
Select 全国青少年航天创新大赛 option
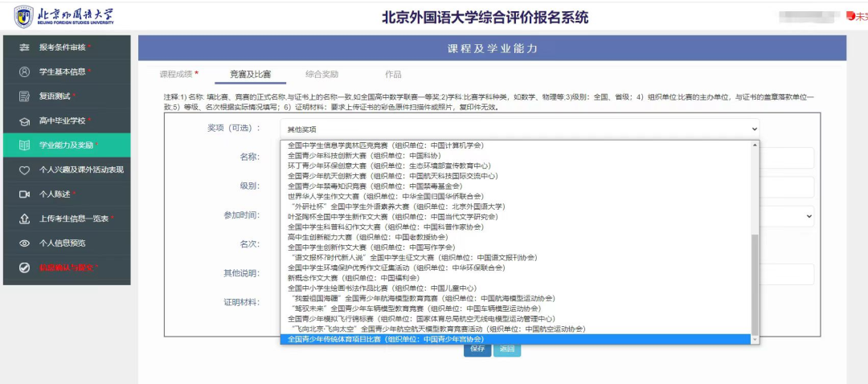coord(515,176)
